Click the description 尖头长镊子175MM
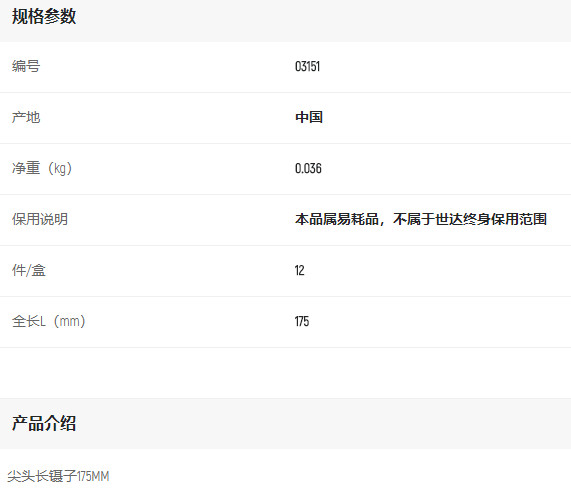Viewport: 571px width, 498px height. click(58, 476)
